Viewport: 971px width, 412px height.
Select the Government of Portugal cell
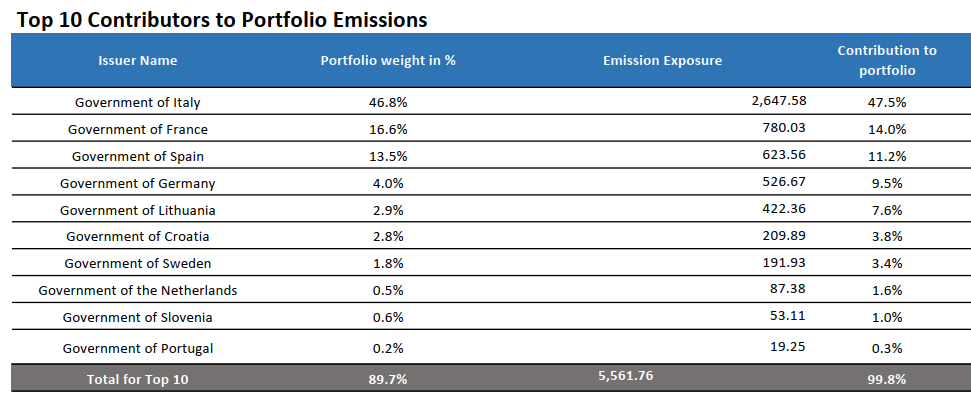(138, 348)
